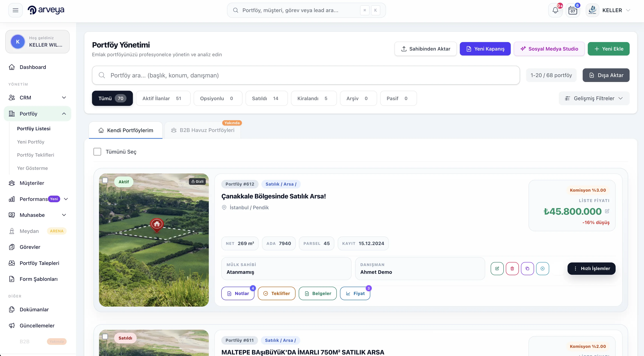Image resolution: width=644 pixels, height=356 pixels.
Task: Click the Yeni Kapanış button
Action: (x=485, y=49)
